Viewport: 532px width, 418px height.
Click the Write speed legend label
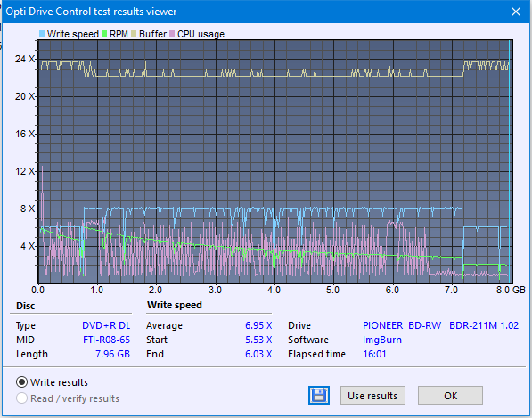[x=72, y=34]
